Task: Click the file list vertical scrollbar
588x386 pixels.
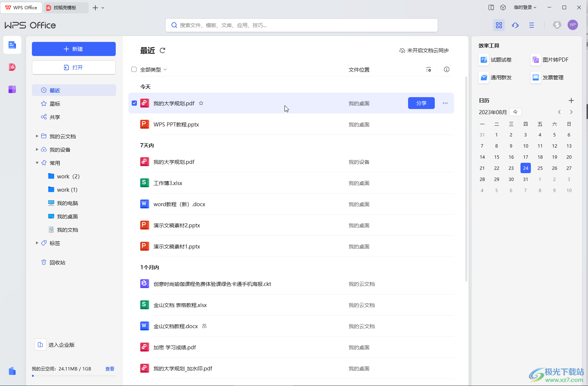Action: 466,179
